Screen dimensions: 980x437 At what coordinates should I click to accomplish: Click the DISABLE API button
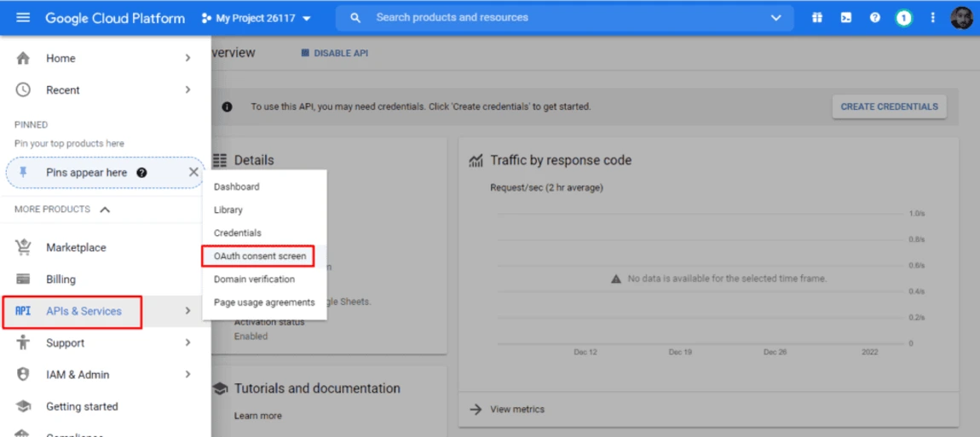point(334,54)
